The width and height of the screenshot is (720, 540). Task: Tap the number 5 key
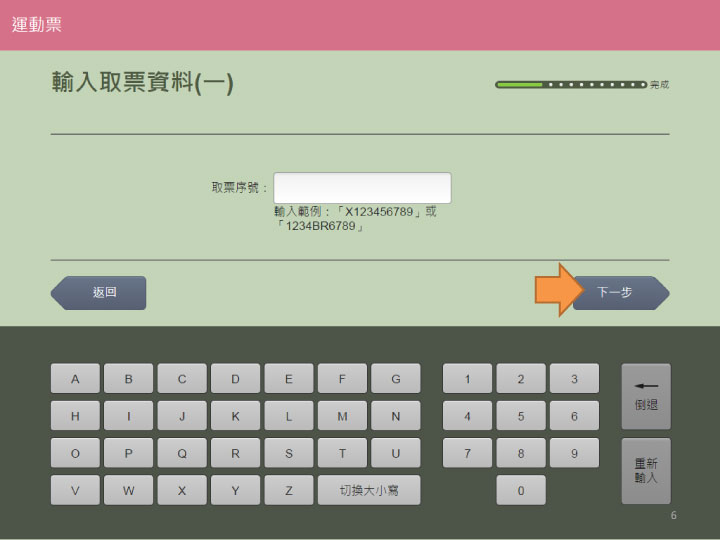point(521,416)
